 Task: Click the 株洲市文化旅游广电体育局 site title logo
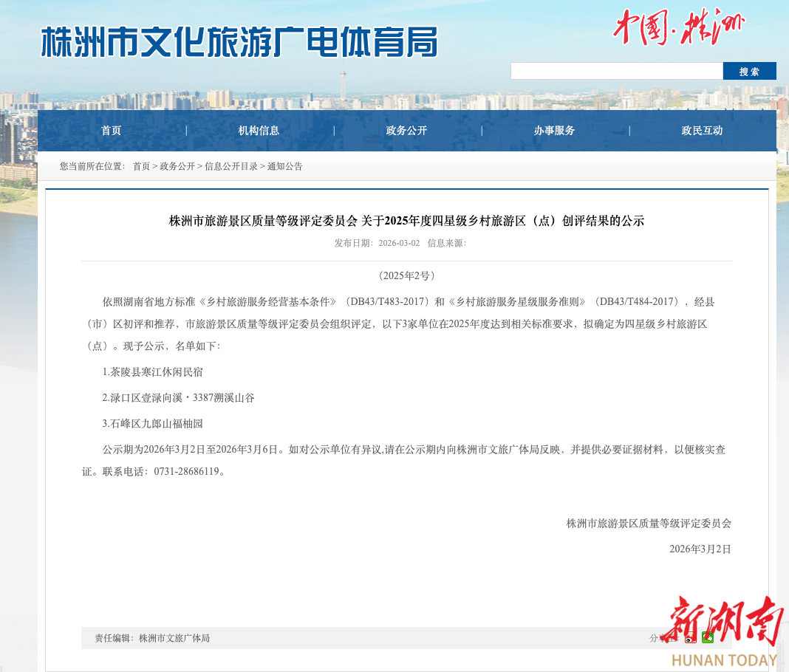tap(239, 41)
